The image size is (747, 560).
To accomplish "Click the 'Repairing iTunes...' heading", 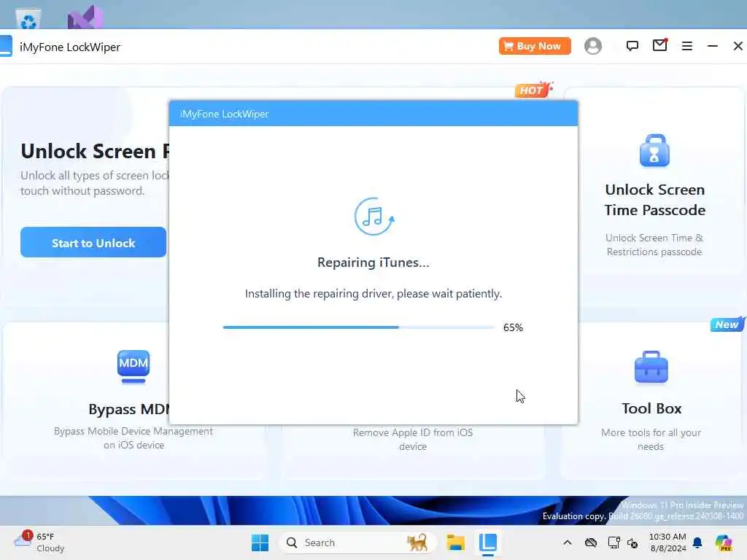I will (x=373, y=262).
